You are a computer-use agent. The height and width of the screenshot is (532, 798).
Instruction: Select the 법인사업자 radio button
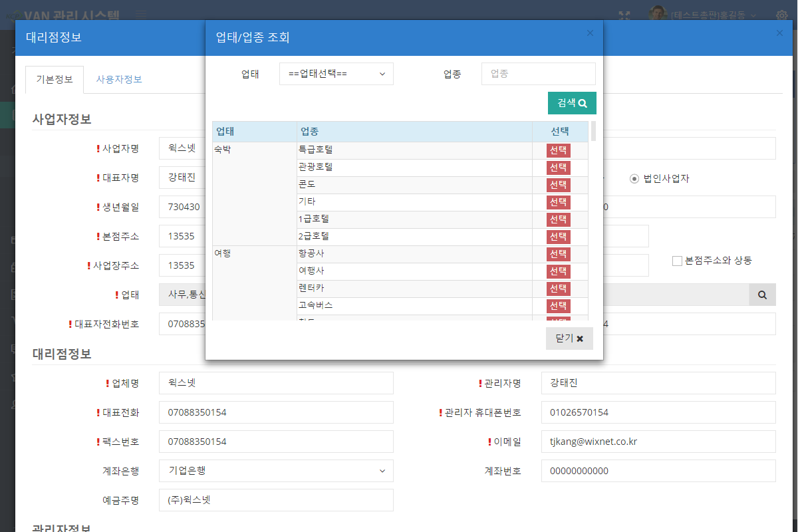634,179
